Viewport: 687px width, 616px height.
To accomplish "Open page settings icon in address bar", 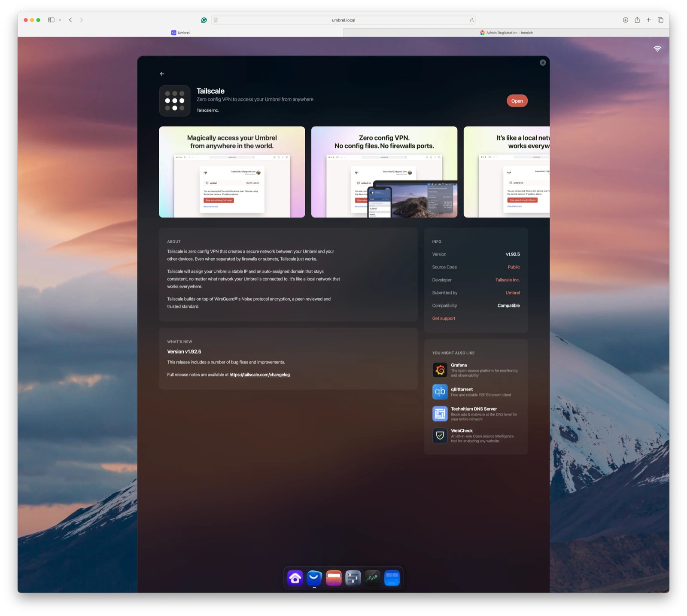I will tap(216, 20).
